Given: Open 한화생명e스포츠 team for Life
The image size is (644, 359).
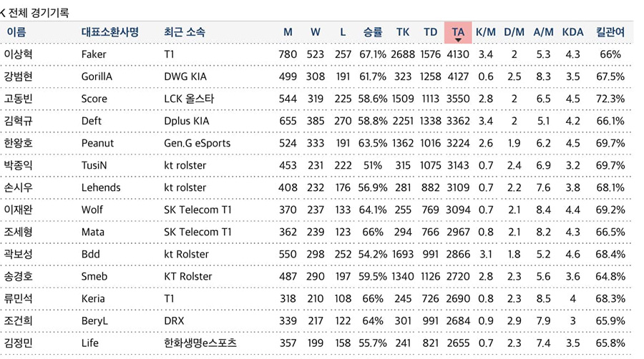Looking at the screenshot, I should [x=200, y=343].
